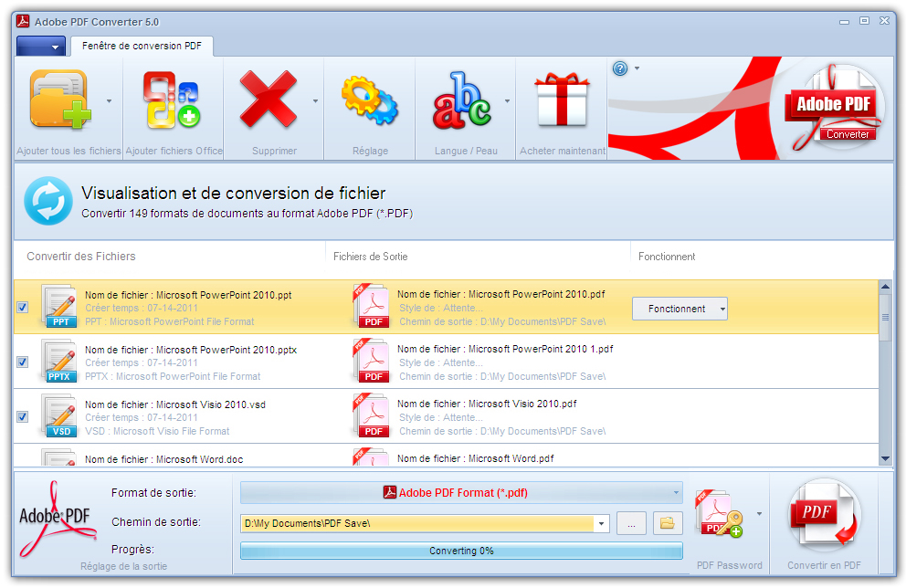
Task: Click the PPTX file icon in second row
Action: click(x=59, y=361)
